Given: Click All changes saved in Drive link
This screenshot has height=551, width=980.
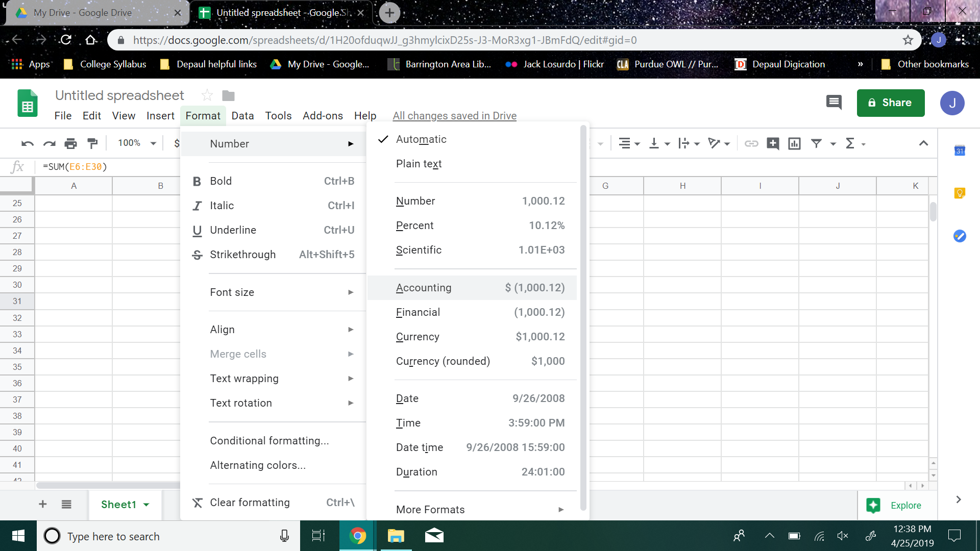Looking at the screenshot, I should pyautogui.click(x=454, y=116).
